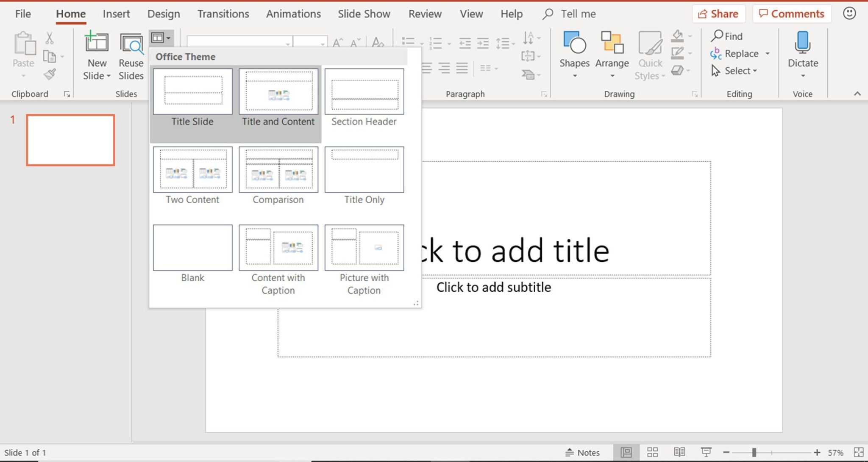868x462 pixels.
Task: Switch to Slide Sorter view in status bar
Action: [652, 451]
